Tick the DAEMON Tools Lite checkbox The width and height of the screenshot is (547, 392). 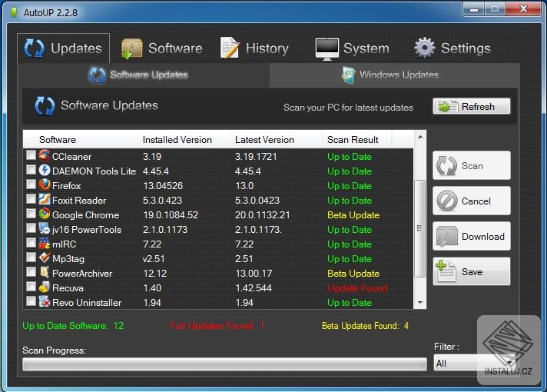31,170
